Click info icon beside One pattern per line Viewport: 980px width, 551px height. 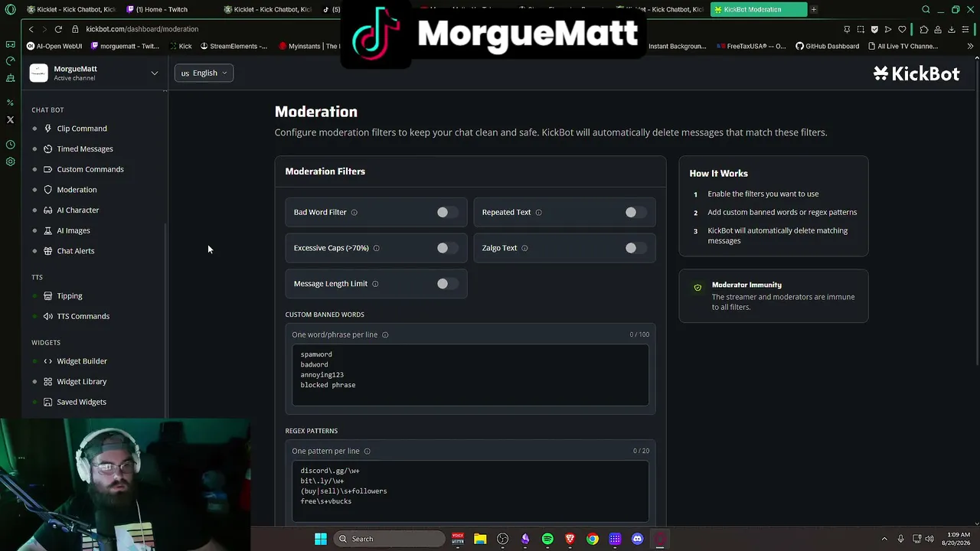tap(367, 451)
